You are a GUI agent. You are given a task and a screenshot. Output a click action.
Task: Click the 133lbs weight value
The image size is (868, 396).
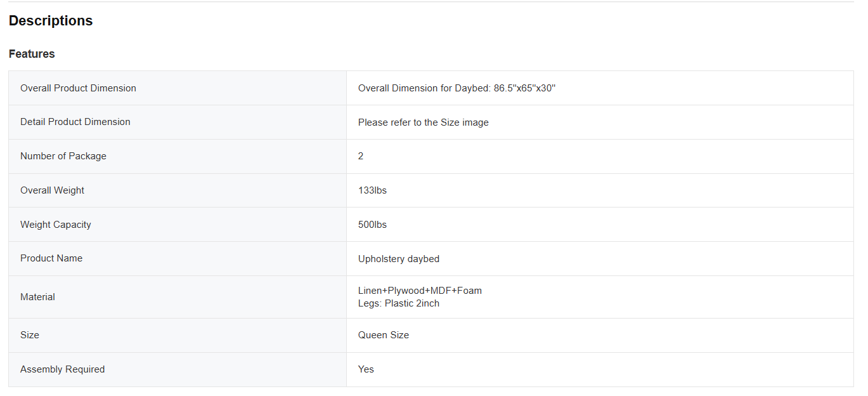[x=372, y=190]
